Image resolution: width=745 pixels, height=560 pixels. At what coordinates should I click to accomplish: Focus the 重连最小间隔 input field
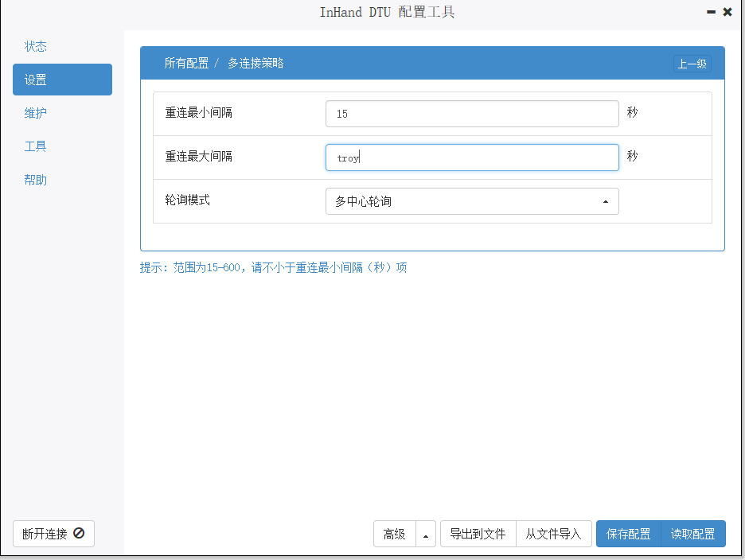pyautogui.click(x=471, y=114)
